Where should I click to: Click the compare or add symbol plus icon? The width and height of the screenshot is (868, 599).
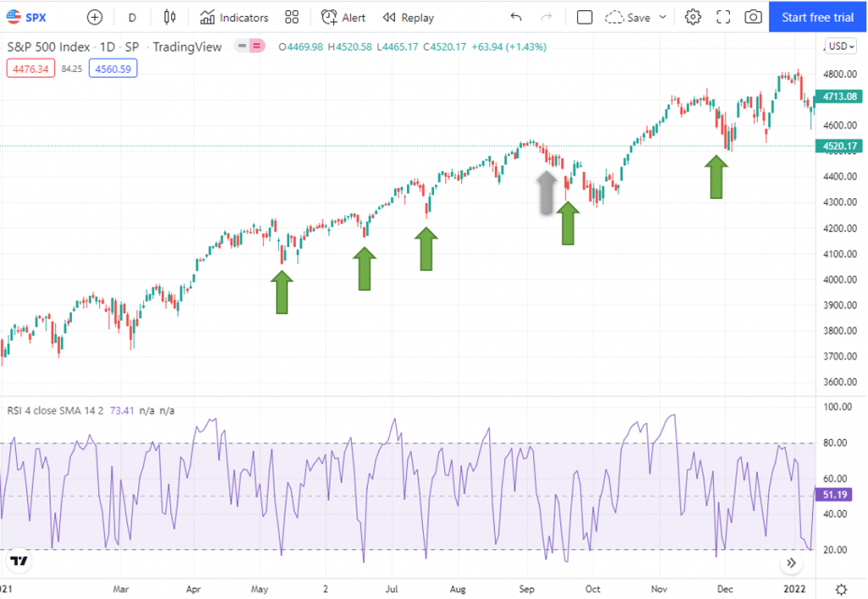pyautogui.click(x=95, y=17)
